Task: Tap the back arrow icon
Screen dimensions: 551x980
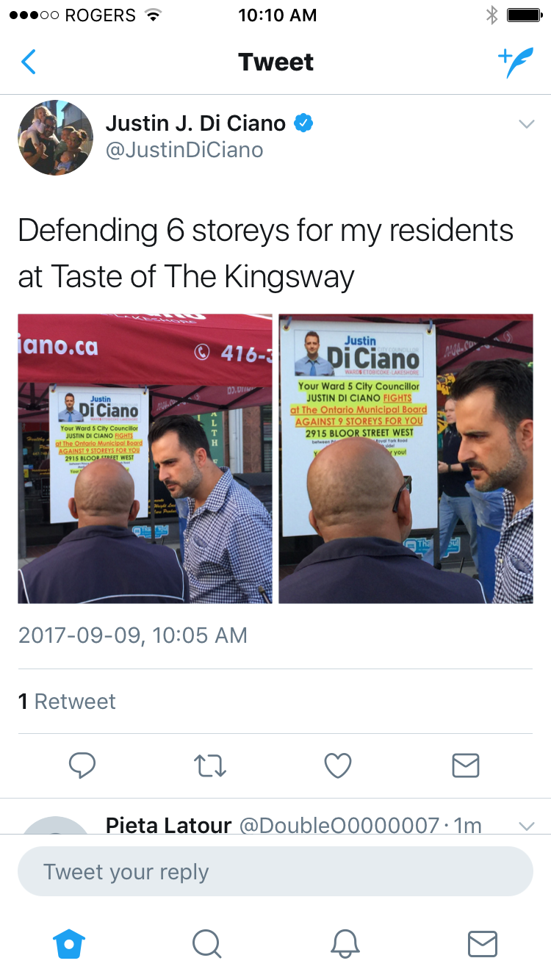Action: click(x=29, y=62)
